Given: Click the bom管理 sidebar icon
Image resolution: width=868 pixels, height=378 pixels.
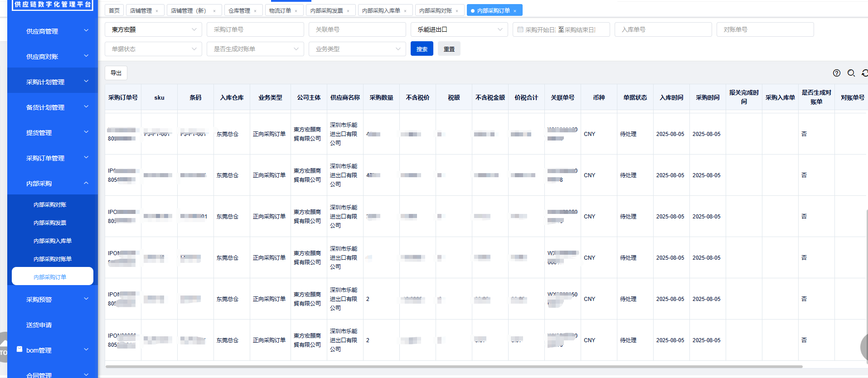Looking at the screenshot, I should (19, 349).
